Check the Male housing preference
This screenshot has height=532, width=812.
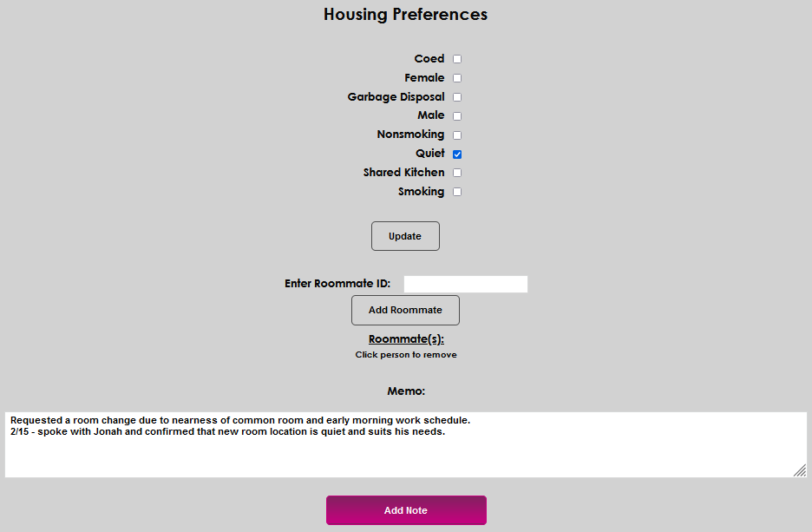pos(456,115)
